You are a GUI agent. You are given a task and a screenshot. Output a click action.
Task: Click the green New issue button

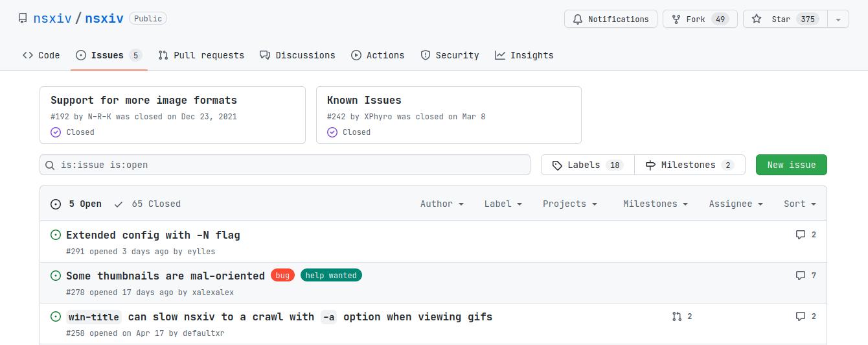click(x=791, y=165)
